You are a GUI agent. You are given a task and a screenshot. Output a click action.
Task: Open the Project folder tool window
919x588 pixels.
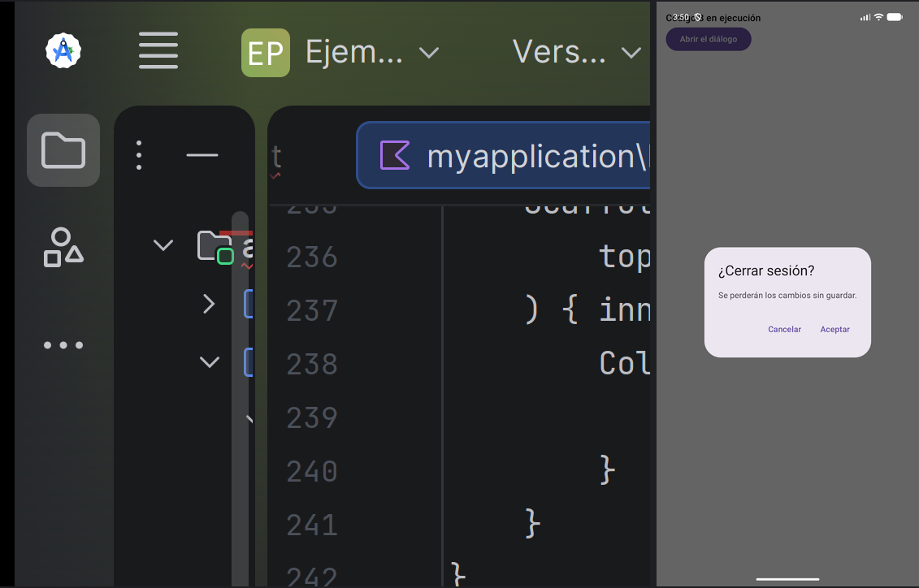coord(63,150)
